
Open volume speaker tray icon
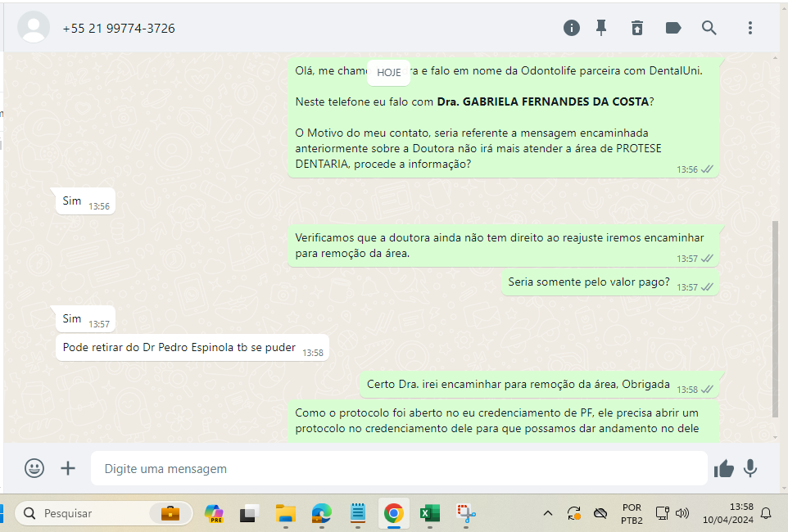tap(682, 513)
